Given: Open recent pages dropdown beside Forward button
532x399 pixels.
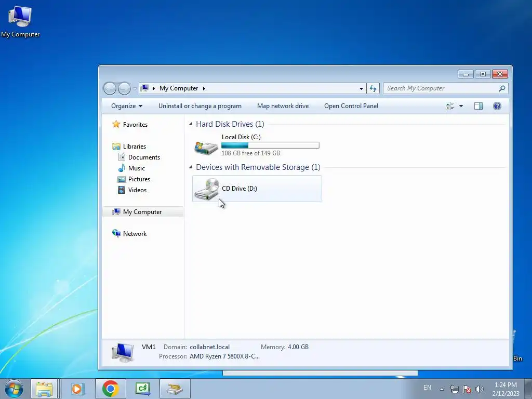Looking at the screenshot, I should [x=135, y=88].
